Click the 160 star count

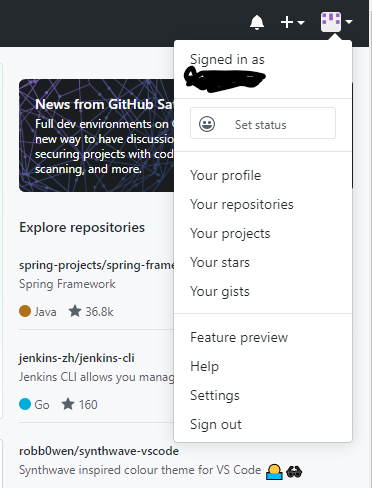[88, 405]
